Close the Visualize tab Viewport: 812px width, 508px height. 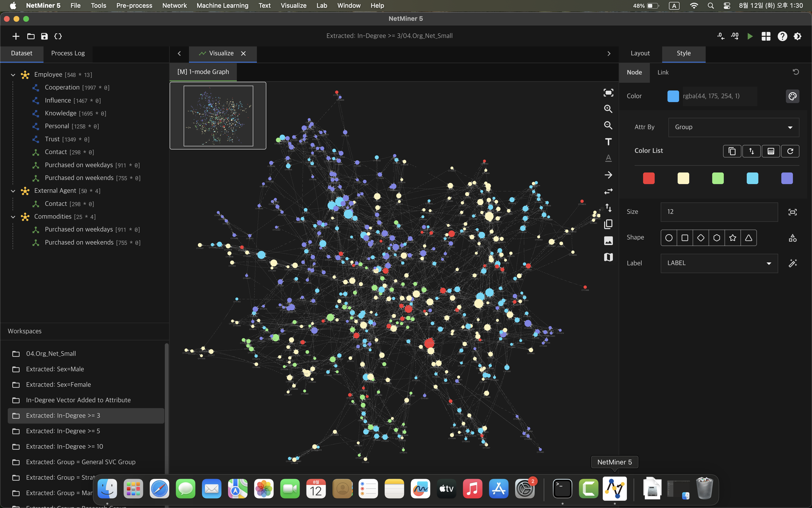point(243,53)
